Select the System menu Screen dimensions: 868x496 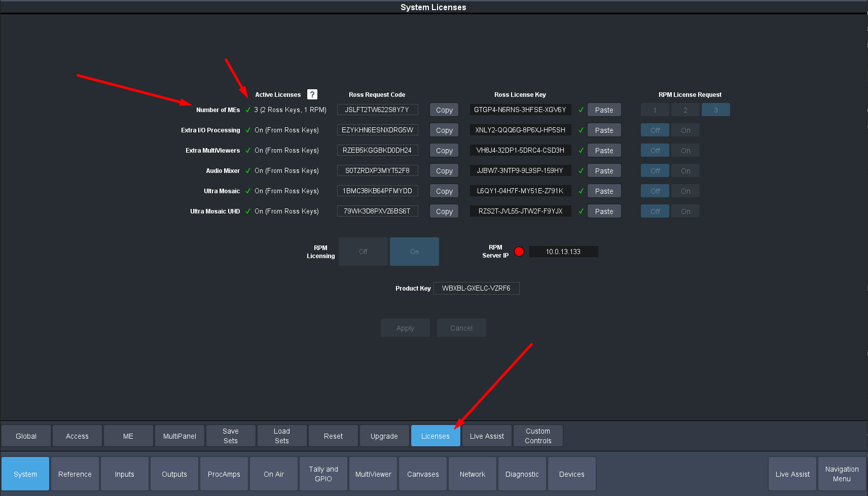(25, 474)
